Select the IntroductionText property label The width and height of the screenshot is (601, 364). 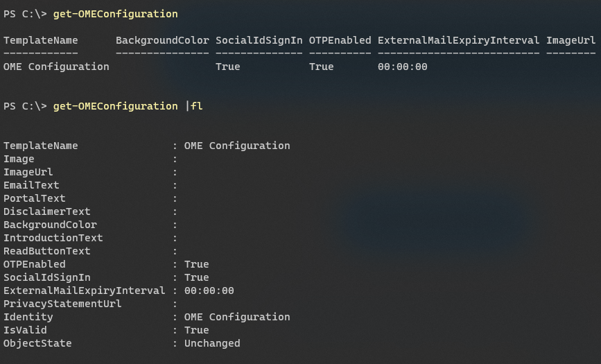[53, 238]
